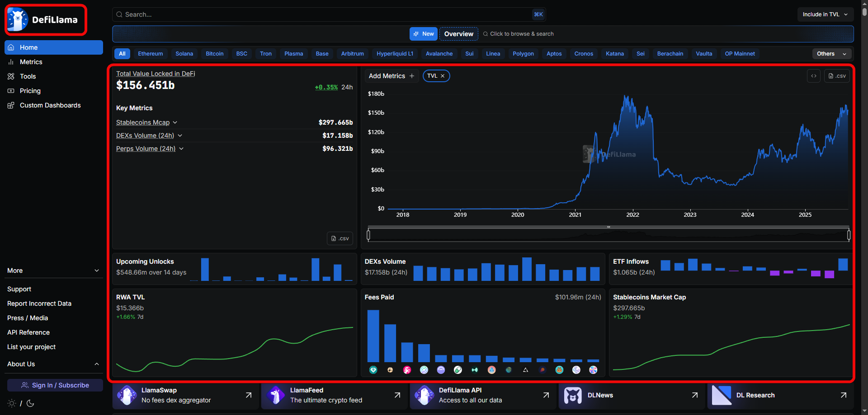The image size is (868, 415).
Task: Open the embed code icon above chart
Action: coord(813,76)
